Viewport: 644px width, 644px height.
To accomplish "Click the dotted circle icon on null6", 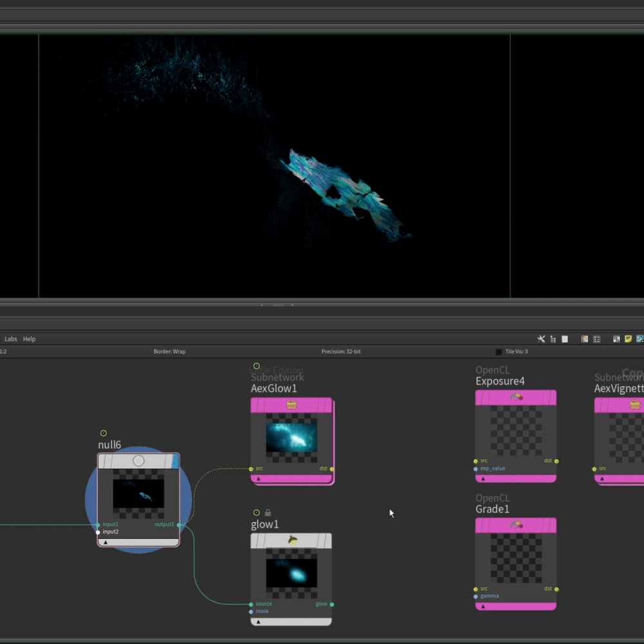I will click(138, 461).
